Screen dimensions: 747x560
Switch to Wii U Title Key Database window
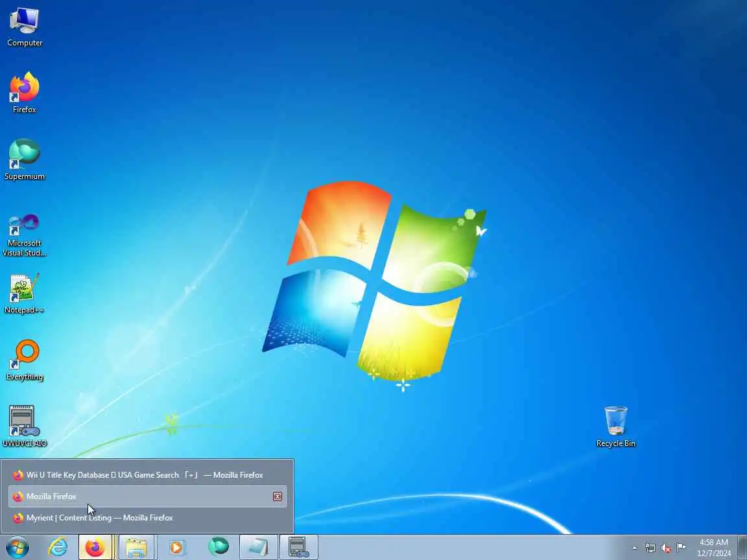tap(147, 474)
